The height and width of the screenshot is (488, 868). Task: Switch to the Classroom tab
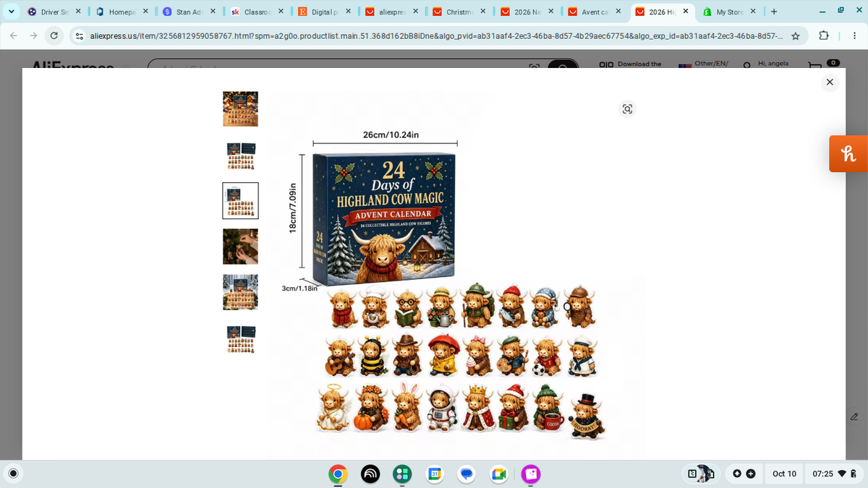point(256,12)
